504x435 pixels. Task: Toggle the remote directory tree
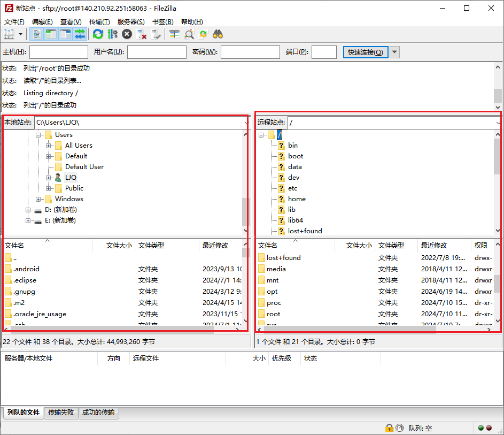pos(66,34)
